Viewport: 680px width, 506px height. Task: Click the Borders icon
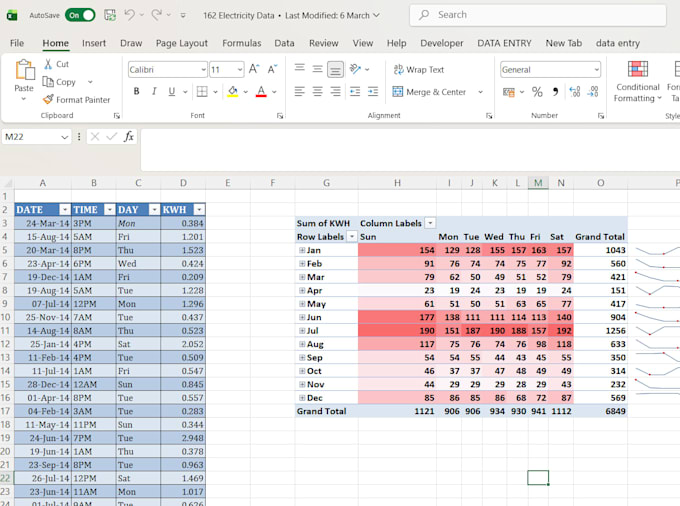[x=202, y=91]
